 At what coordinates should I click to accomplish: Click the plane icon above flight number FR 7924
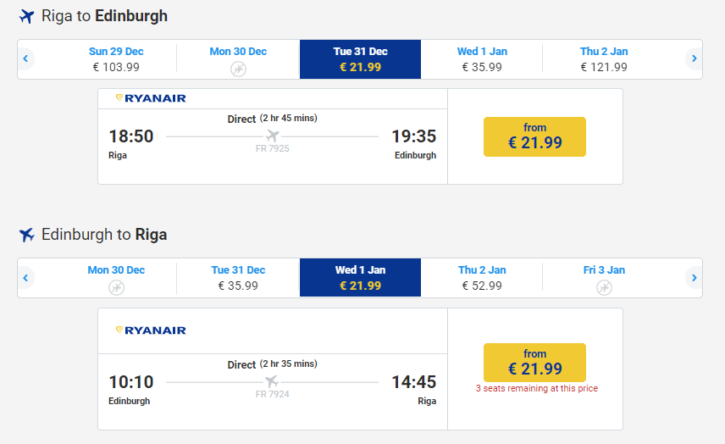(x=272, y=382)
